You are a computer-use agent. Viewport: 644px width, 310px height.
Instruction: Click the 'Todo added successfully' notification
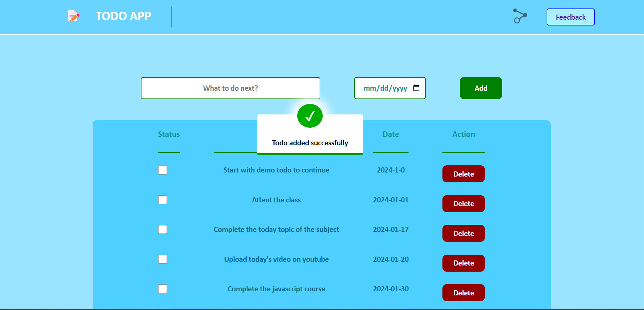[310, 143]
